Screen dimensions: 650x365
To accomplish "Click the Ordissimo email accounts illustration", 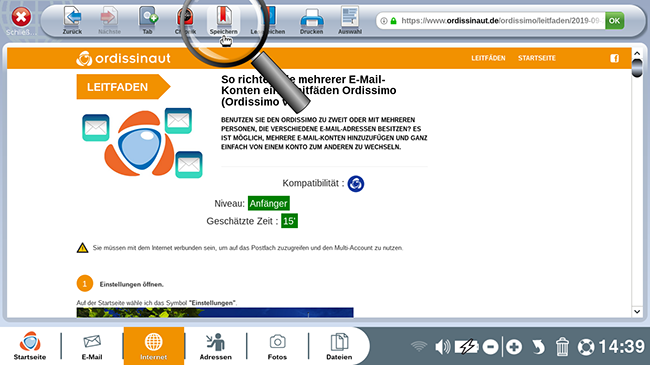I will tap(142, 143).
